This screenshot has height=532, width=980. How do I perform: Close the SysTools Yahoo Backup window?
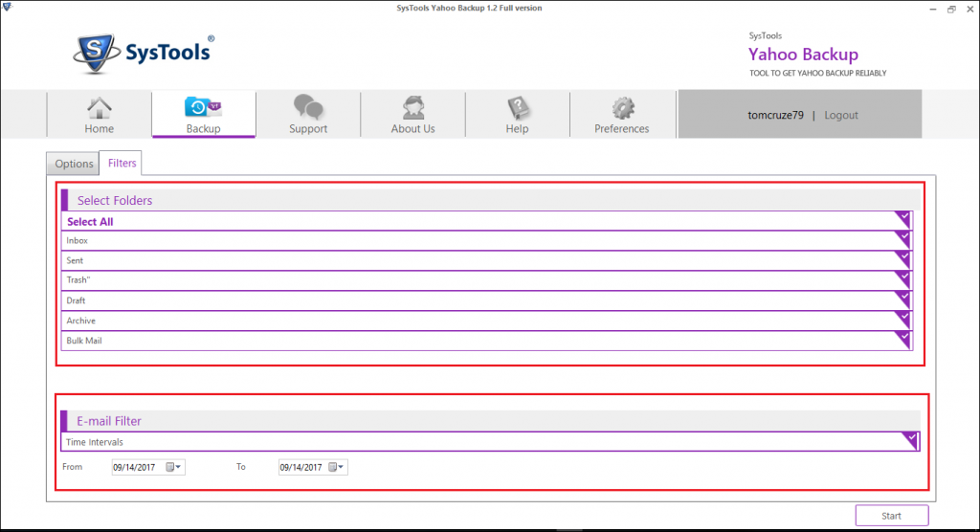coord(970,10)
